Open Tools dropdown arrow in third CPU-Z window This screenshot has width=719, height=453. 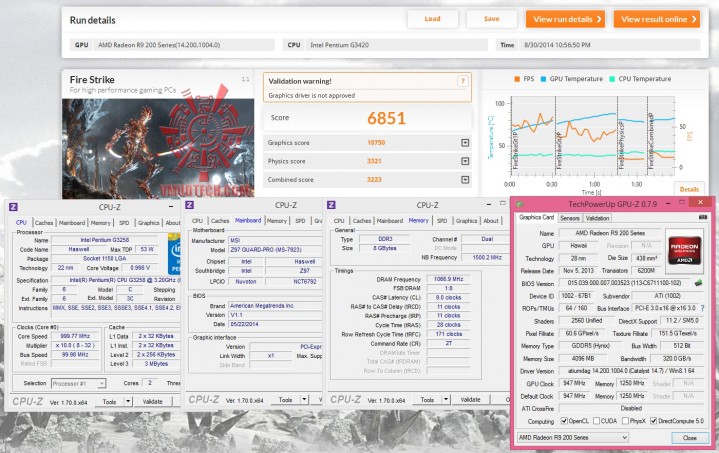click(x=446, y=400)
